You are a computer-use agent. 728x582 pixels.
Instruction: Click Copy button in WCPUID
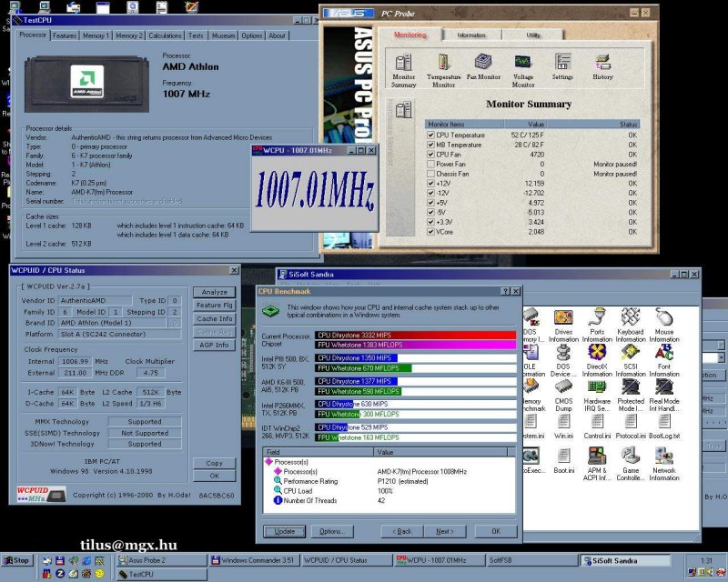point(214,463)
